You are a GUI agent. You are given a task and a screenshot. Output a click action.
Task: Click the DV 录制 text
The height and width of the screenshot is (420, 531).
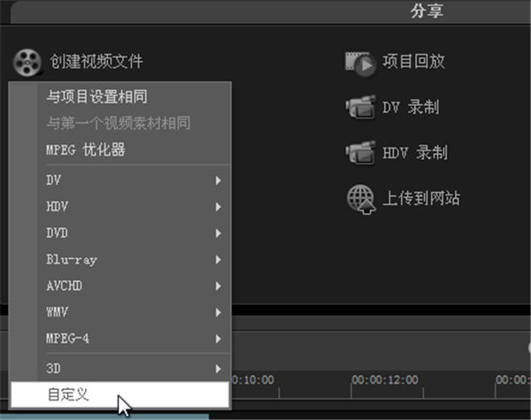coord(411,107)
